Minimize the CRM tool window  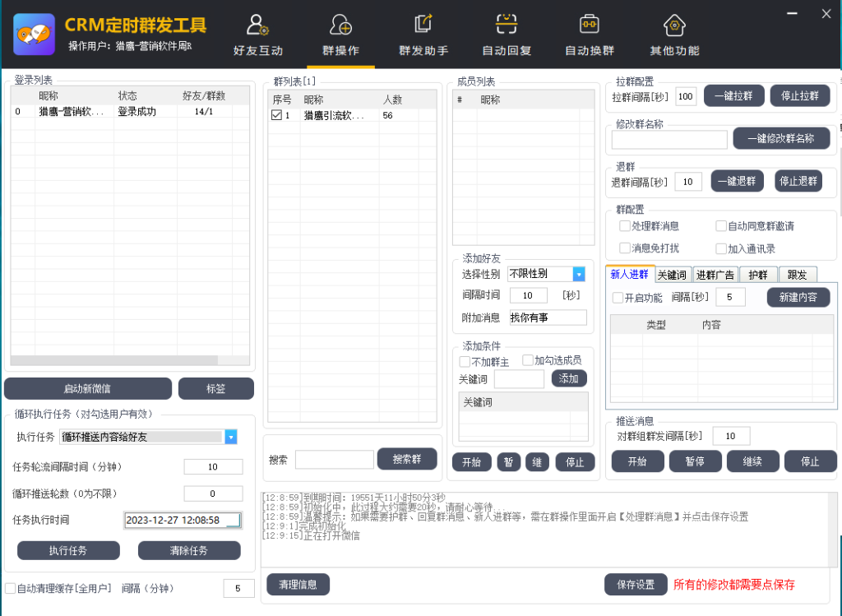point(793,13)
